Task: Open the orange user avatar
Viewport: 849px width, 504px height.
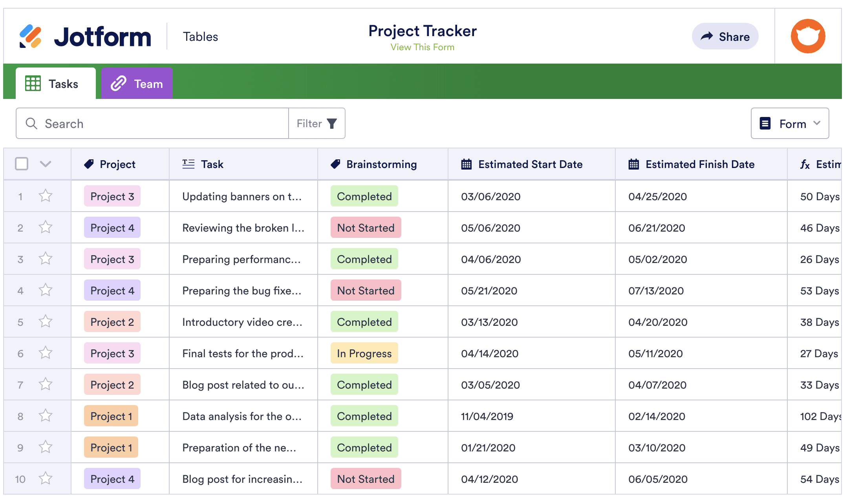Action: point(808,36)
